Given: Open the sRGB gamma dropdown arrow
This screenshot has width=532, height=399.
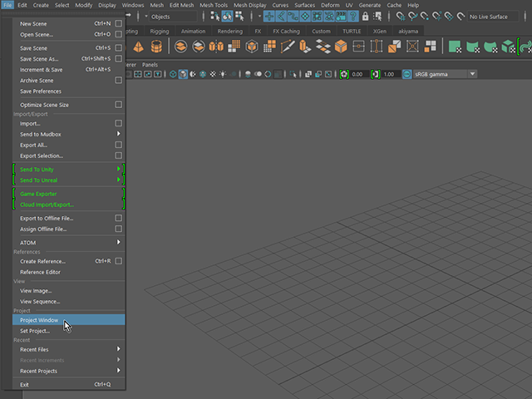Looking at the screenshot, I should pyautogui.click(x=472, y=74).
